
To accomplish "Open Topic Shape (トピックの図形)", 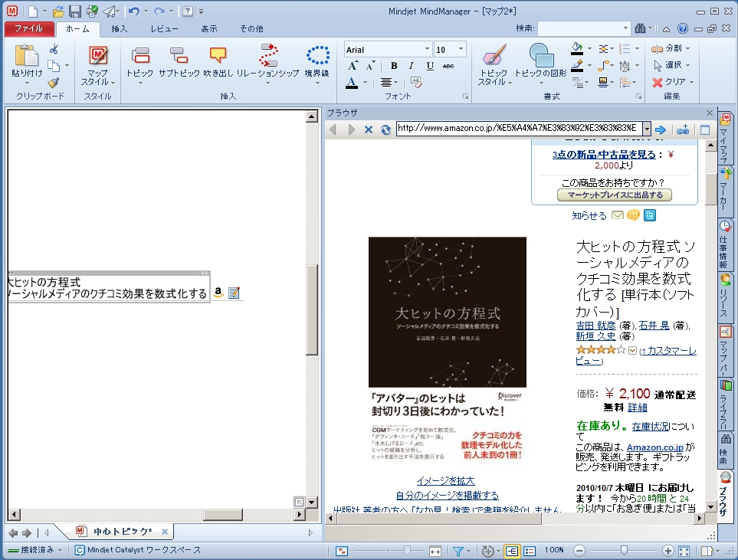I will 541,55.
